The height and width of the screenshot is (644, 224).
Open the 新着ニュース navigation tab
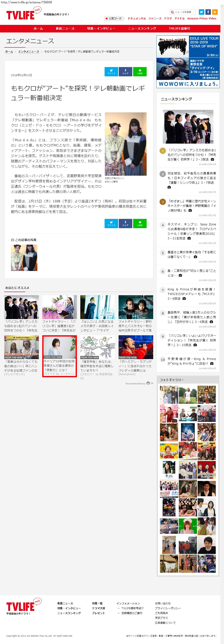tap(65, 28)
